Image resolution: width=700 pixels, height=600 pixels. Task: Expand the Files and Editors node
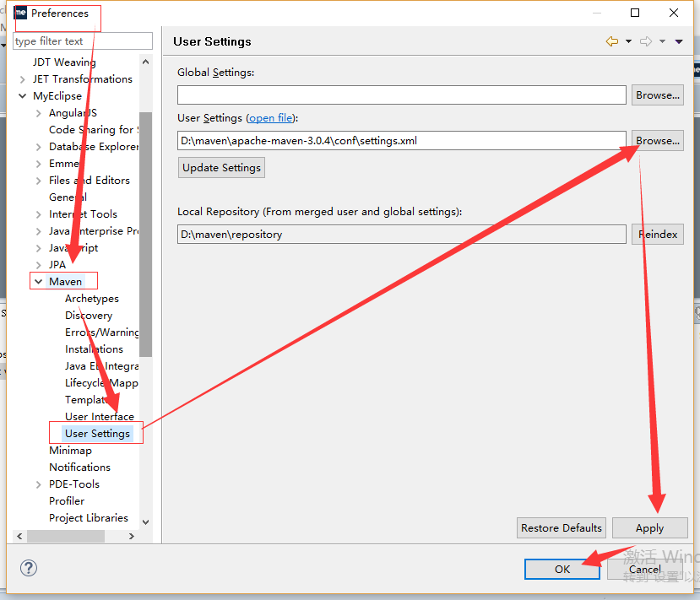coord(38,181)
